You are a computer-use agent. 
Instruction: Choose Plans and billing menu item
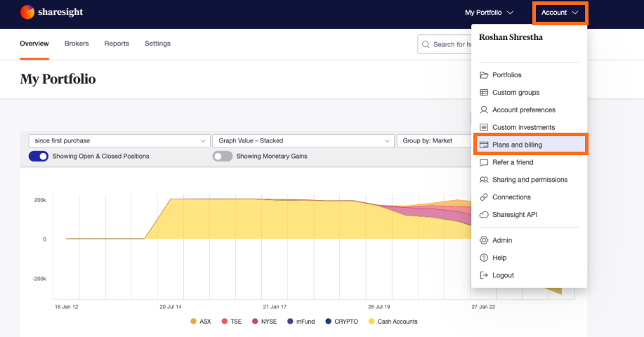click(530, 145)
